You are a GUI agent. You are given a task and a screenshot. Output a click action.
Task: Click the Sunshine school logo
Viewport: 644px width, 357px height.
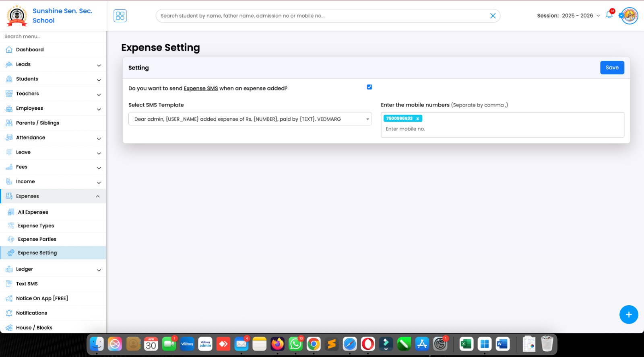[17, 16]
